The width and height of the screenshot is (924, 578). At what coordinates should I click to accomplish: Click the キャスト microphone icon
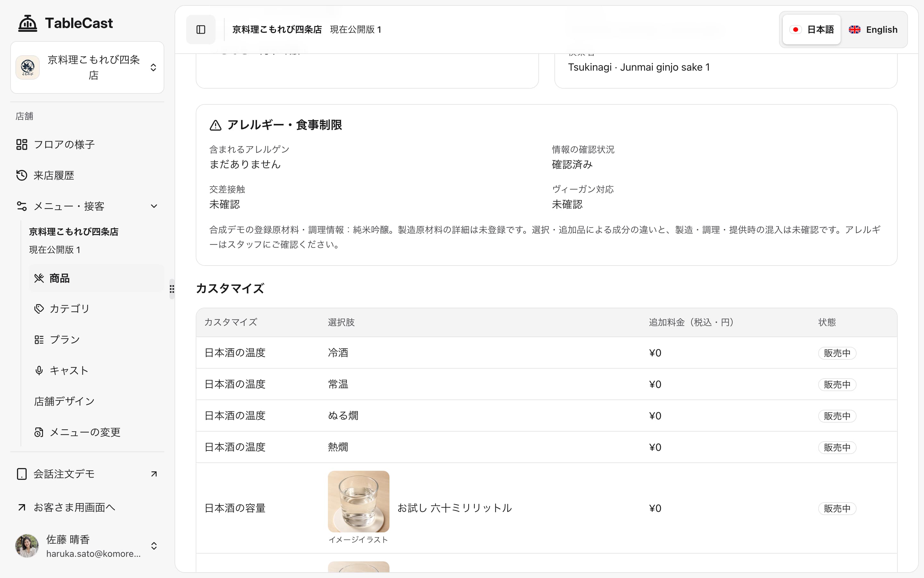tap(39, 371)
